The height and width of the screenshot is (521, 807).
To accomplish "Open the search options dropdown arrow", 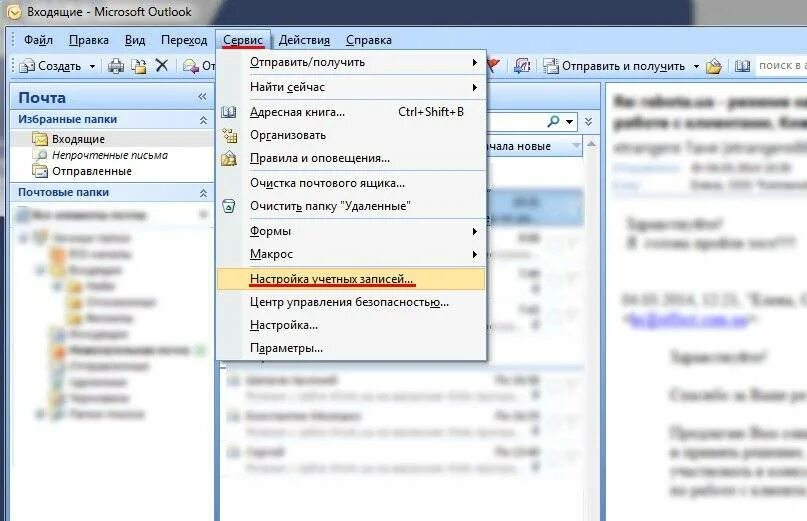I will click(570, 122).
